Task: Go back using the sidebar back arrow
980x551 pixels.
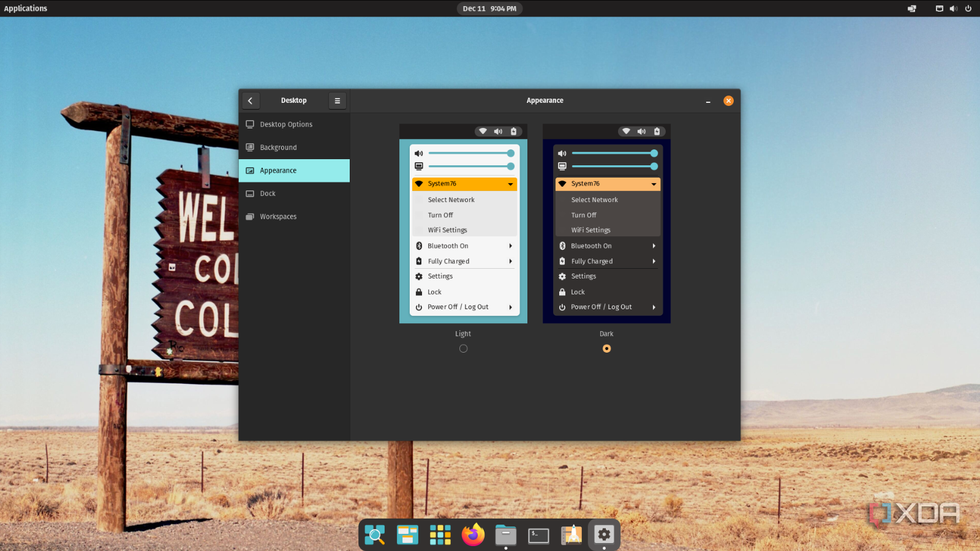Action: point(251,101)
